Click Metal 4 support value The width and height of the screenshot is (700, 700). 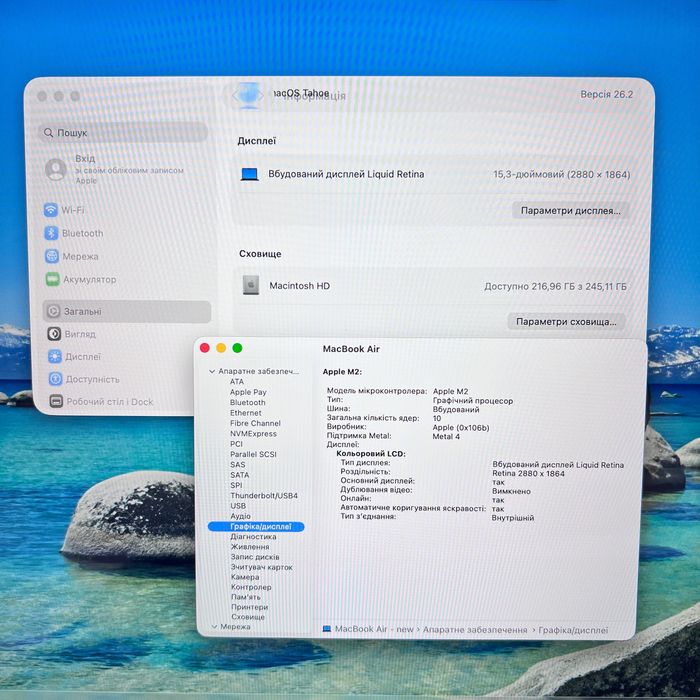click(446, 437)
